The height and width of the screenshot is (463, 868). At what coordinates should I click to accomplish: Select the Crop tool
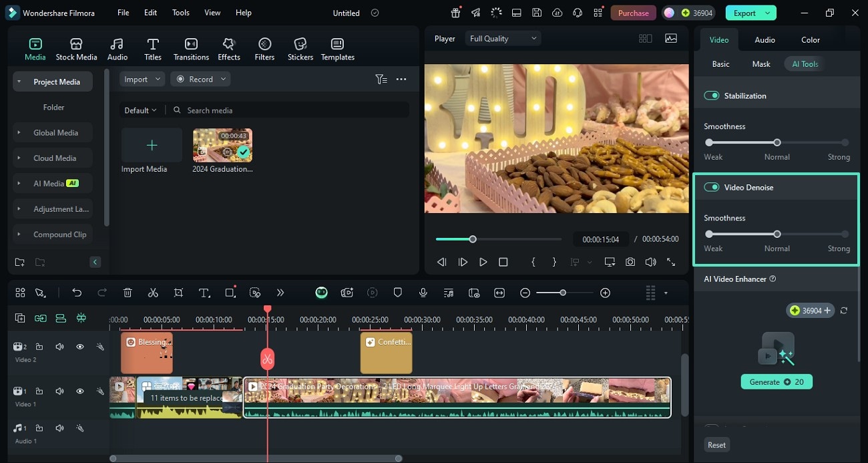(x=178, y=293)
